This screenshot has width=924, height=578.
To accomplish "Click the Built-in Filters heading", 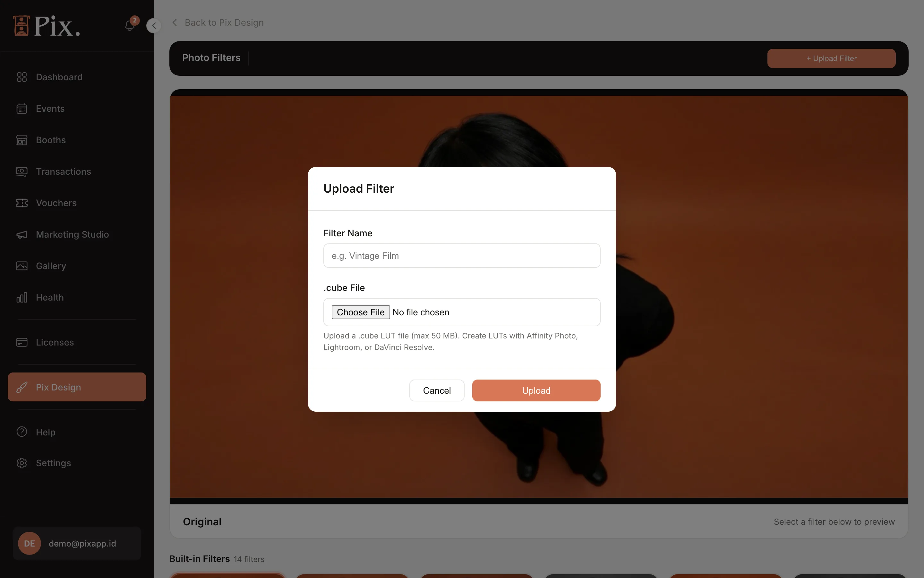I will 200,558.
